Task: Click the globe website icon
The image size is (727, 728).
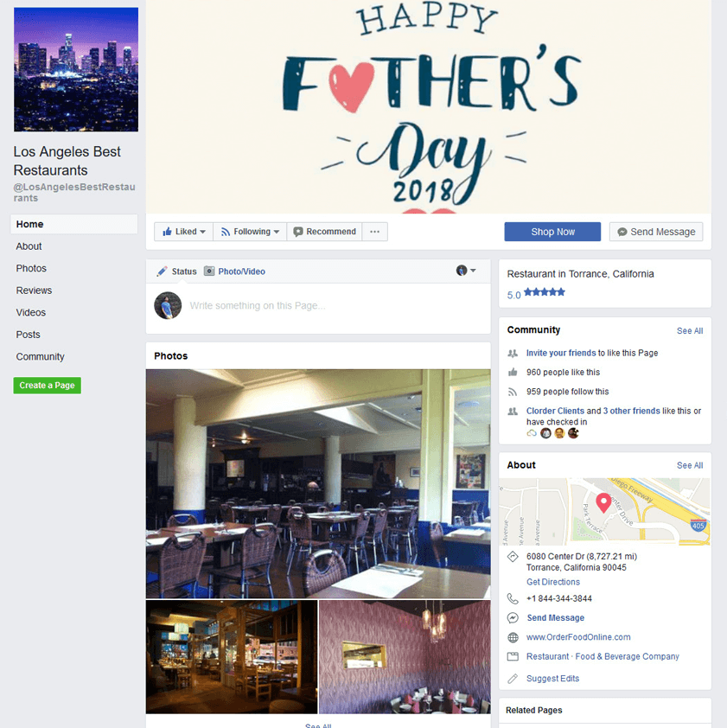Action: tap(513, 637)
